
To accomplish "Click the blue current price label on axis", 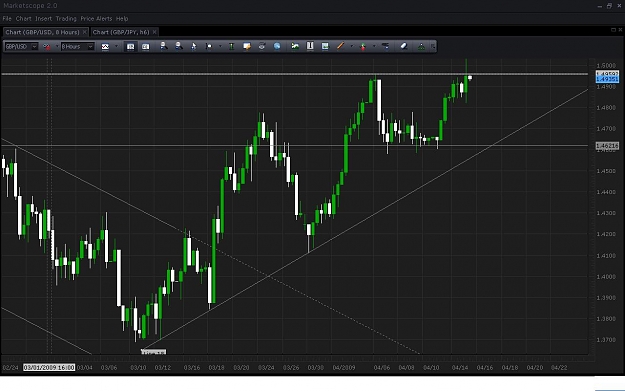I will (x=607, y=79).
